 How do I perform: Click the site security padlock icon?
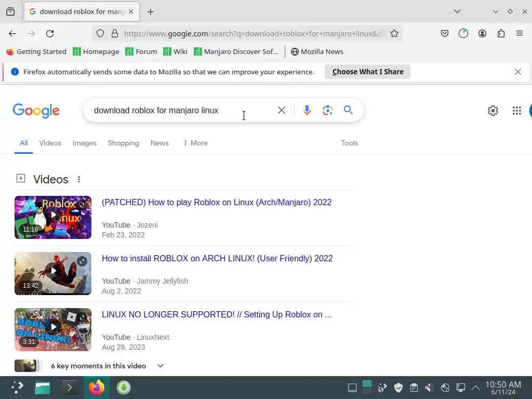pos(115,34)
